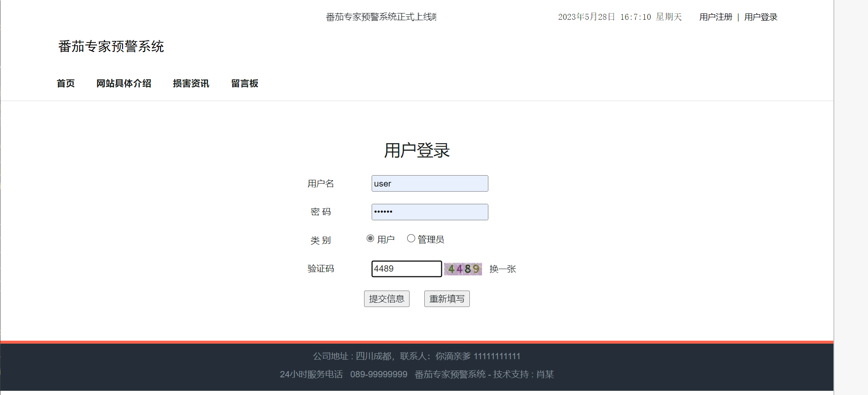This screenshot has height=395, width=868.
Task: Navigate to 首页 in the navigation bar
Action: (66, 83)
